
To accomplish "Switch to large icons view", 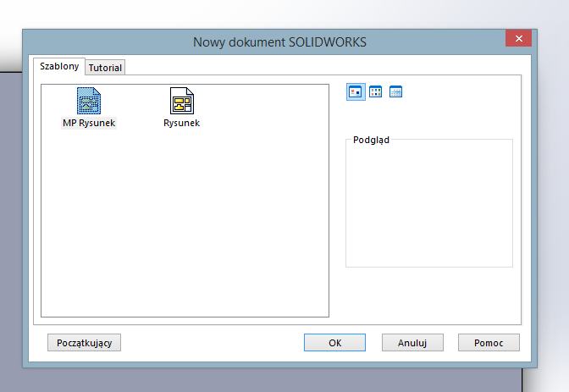I will click(x=356, y=91).
